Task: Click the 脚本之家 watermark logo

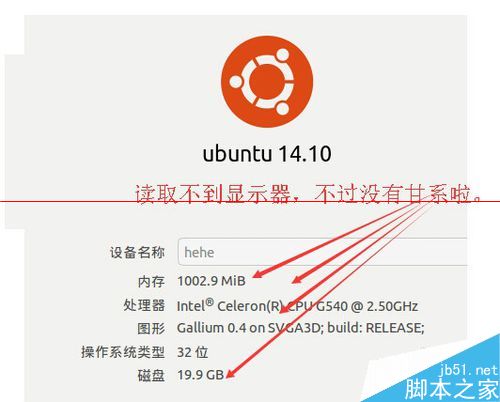Action: click(x=452, y=389)
